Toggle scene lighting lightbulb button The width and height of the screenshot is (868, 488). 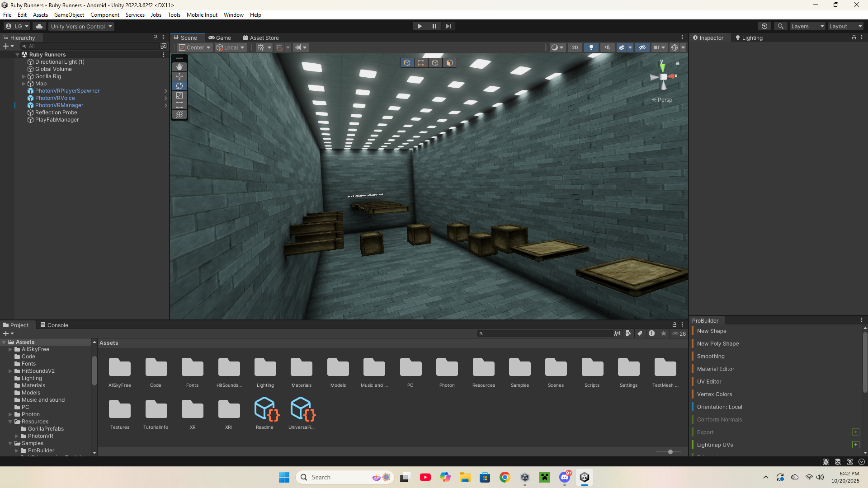tap(591, 47)
